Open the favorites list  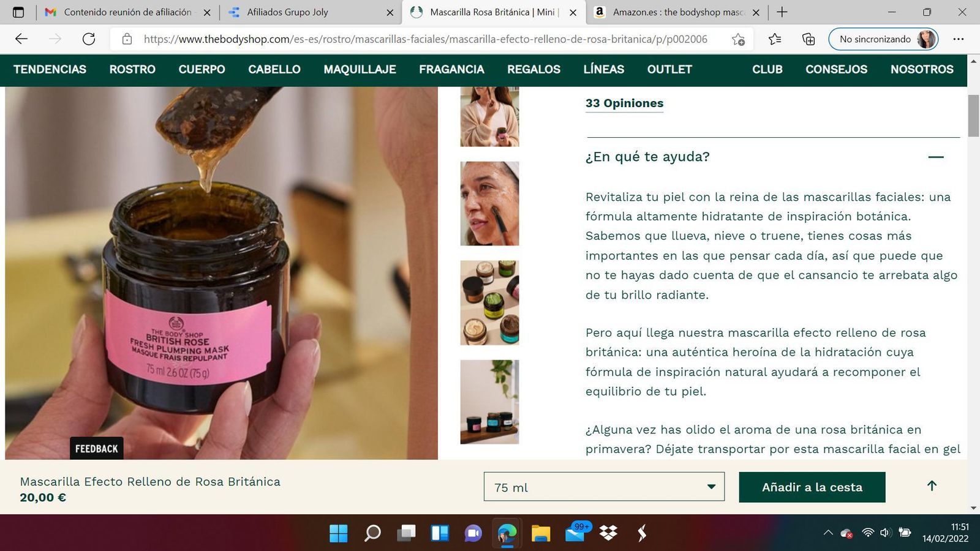click(x=774, y=39)
